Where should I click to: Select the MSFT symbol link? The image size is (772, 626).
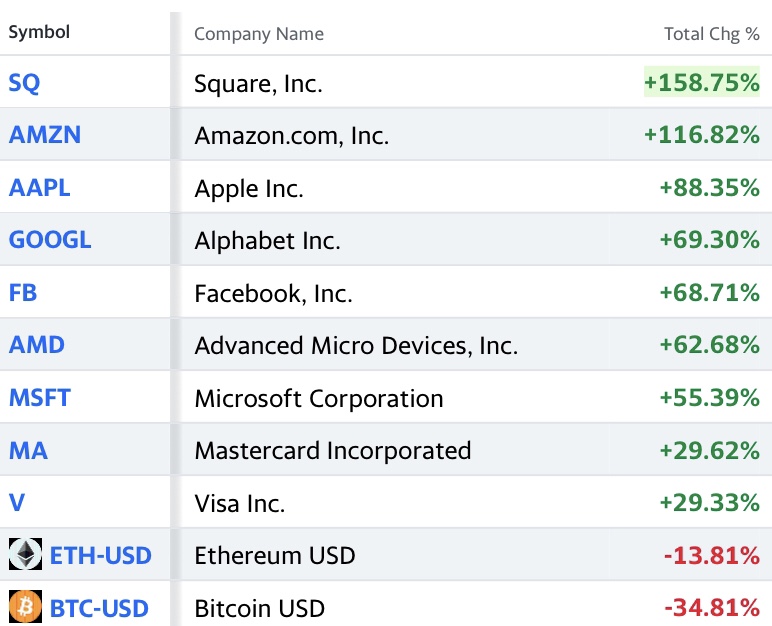pos(40,398)
